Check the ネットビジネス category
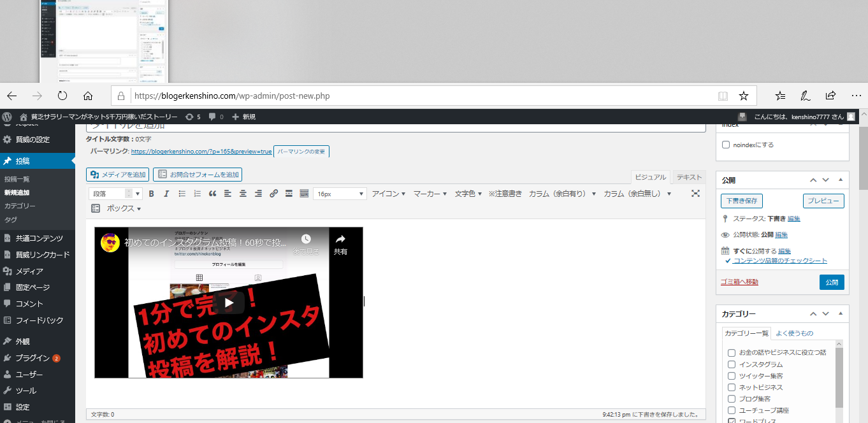 [732, 387]
